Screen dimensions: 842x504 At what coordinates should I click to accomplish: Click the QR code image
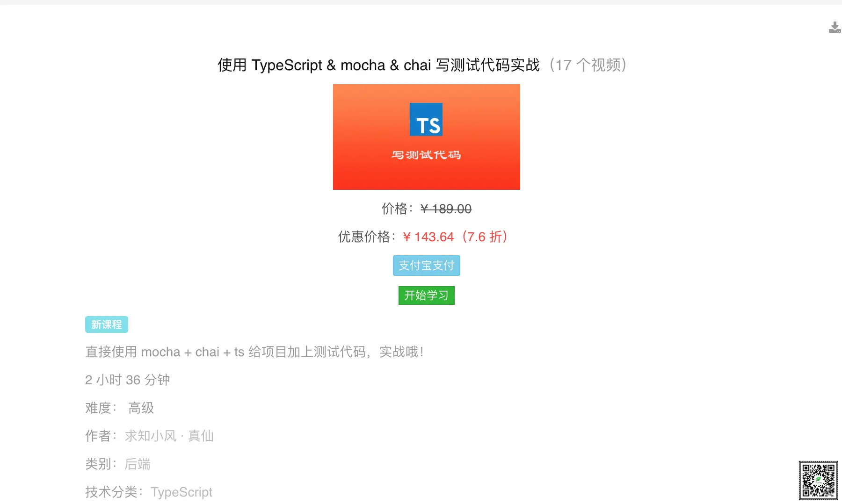(x=818, y=480)
